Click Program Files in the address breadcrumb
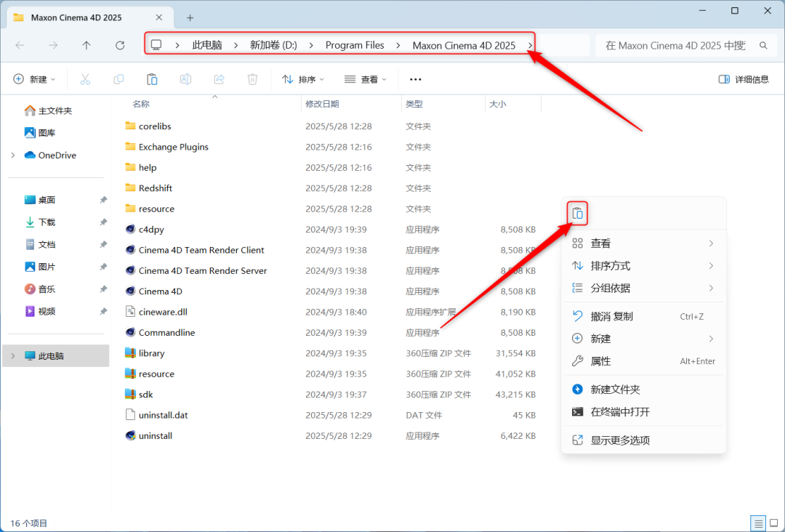785x532 pixels. [355, 45]
